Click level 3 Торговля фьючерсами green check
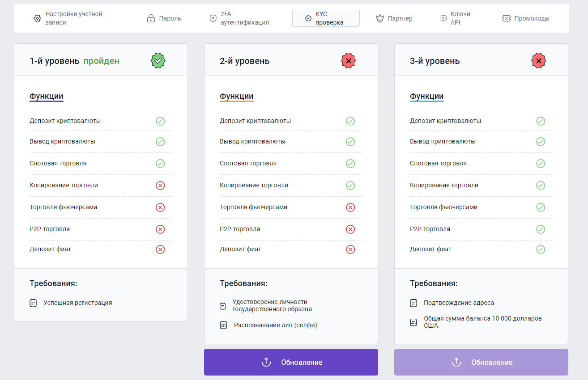 coord(541,207)
